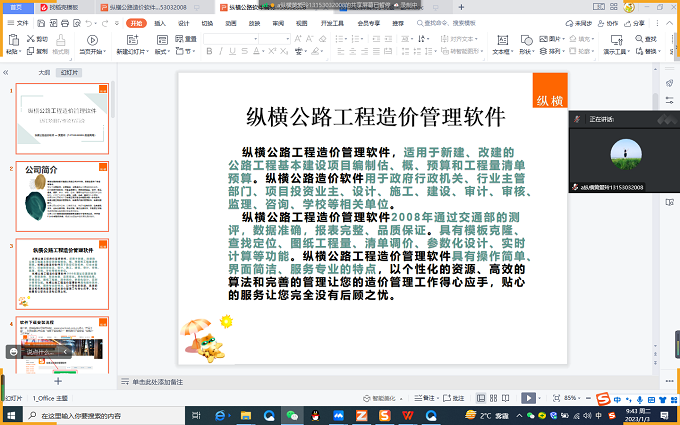Switch to the Insert (插入) ribbon tab
Image resolution: width=680 pixels, height=425 pixels.
point(159,21)
